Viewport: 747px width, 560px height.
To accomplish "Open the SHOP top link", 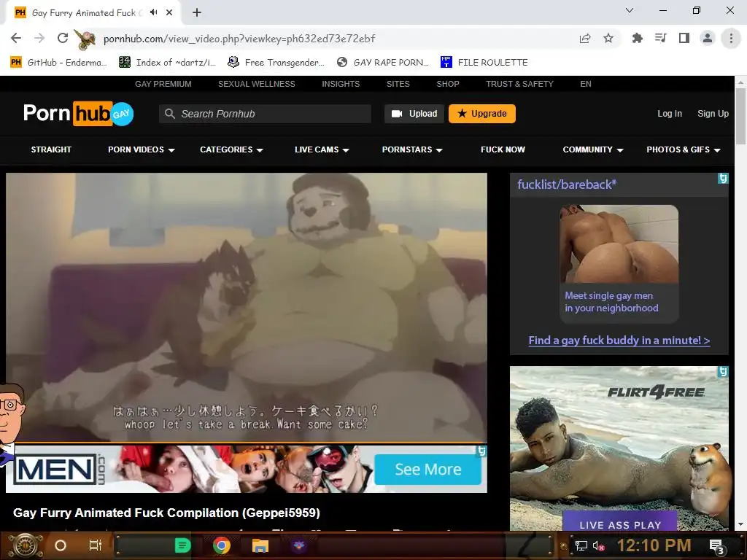I will pyautogui.click(x=448, y=84).
